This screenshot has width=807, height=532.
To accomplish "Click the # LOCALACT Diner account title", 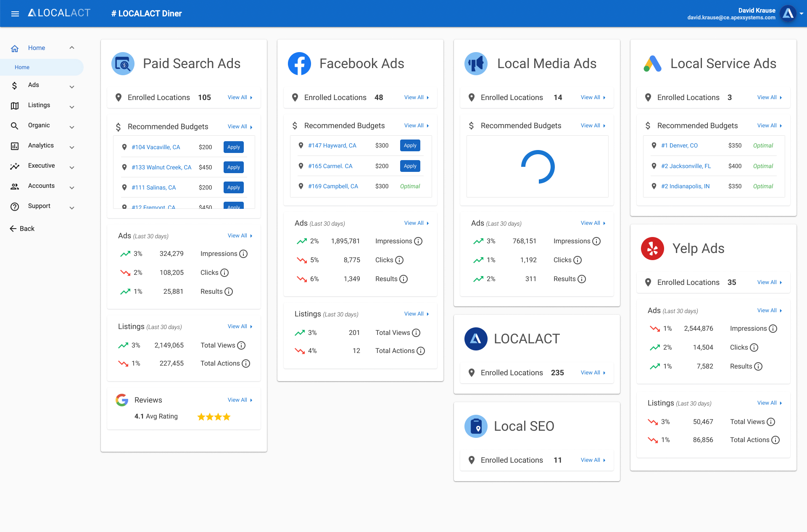I will coord(147,13).
